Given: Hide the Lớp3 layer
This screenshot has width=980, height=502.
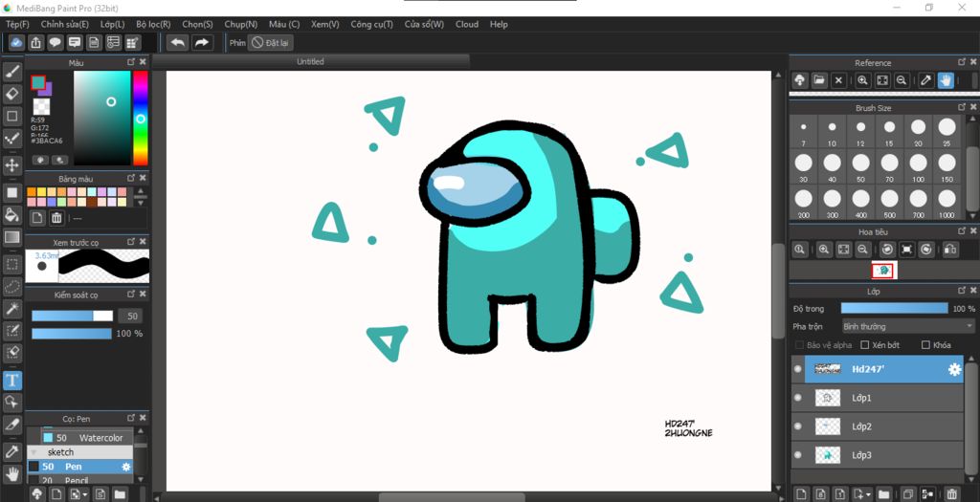Looking at the screenshot, I should [x=797, y=455].
